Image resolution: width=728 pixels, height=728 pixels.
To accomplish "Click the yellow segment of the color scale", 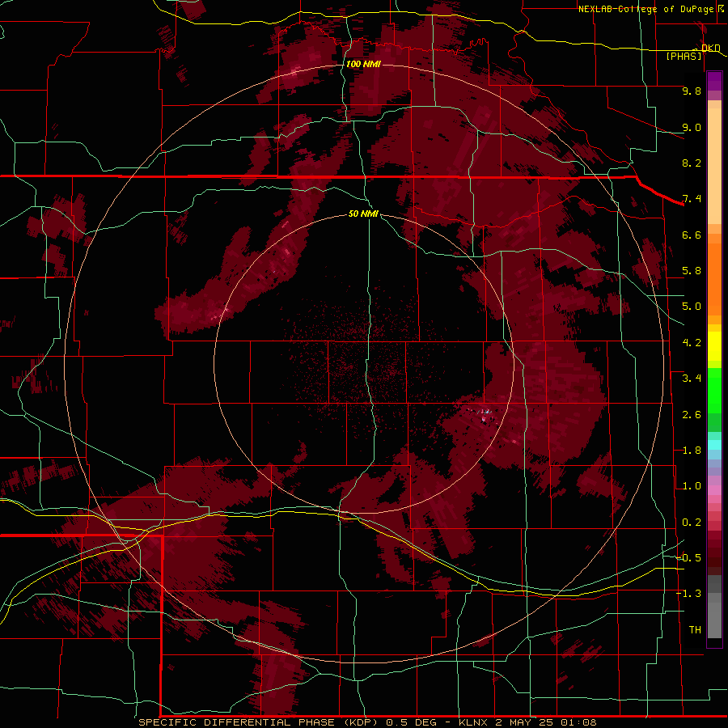I will click(x=714, y=346).
